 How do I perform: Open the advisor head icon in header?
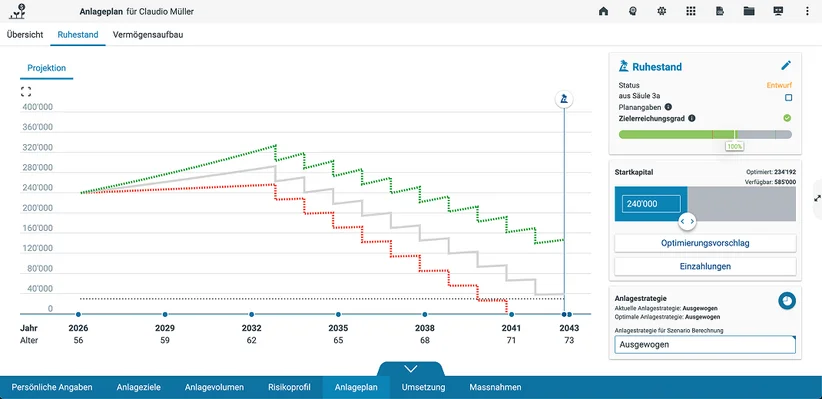[633, 11]
